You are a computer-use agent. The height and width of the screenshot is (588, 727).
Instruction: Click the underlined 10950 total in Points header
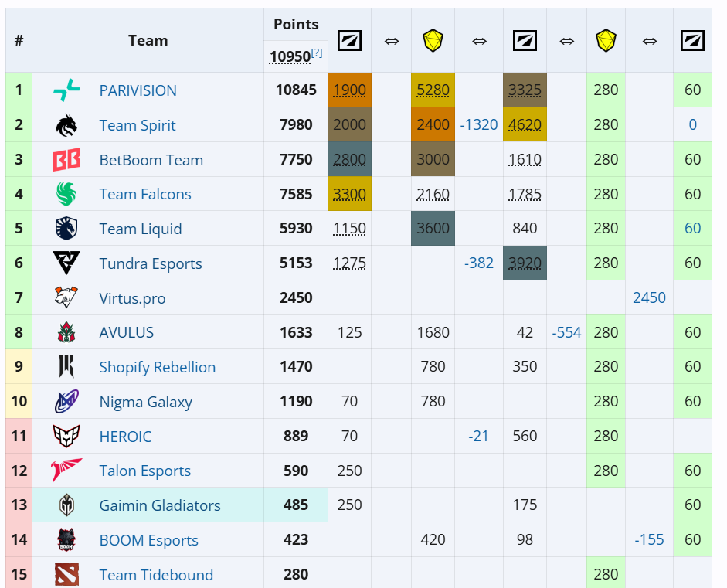[x=290, y=56]
